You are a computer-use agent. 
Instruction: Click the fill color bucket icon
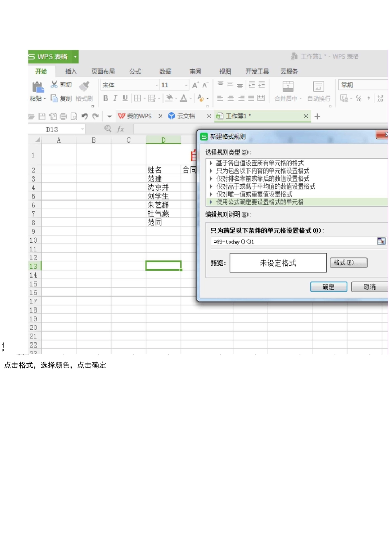[x=169, y=98]
